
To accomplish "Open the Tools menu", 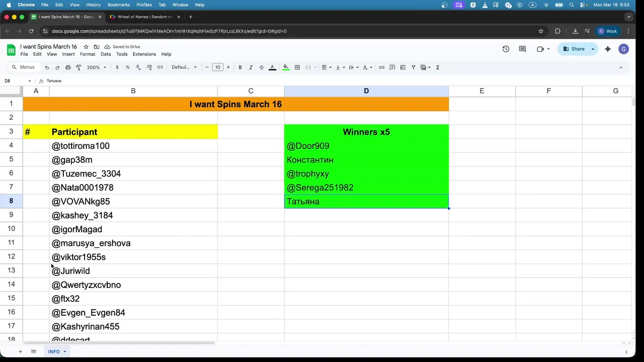I will click(122, 54).
